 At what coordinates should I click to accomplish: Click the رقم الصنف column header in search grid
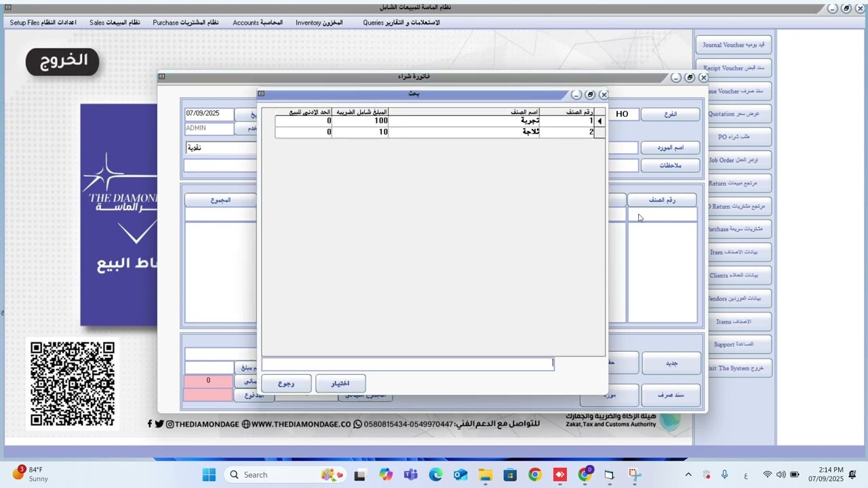click(x=567, y=112)
